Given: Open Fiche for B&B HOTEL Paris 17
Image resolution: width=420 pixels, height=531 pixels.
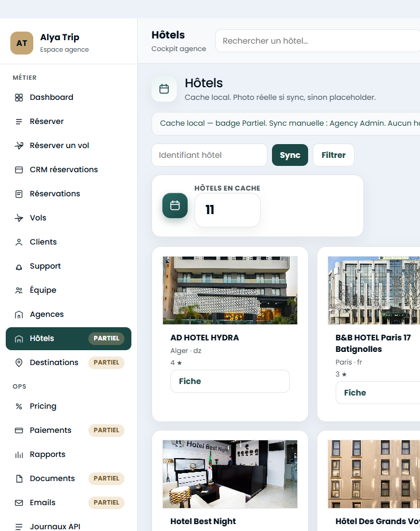Looking at the screenshot, I should 378,393.
